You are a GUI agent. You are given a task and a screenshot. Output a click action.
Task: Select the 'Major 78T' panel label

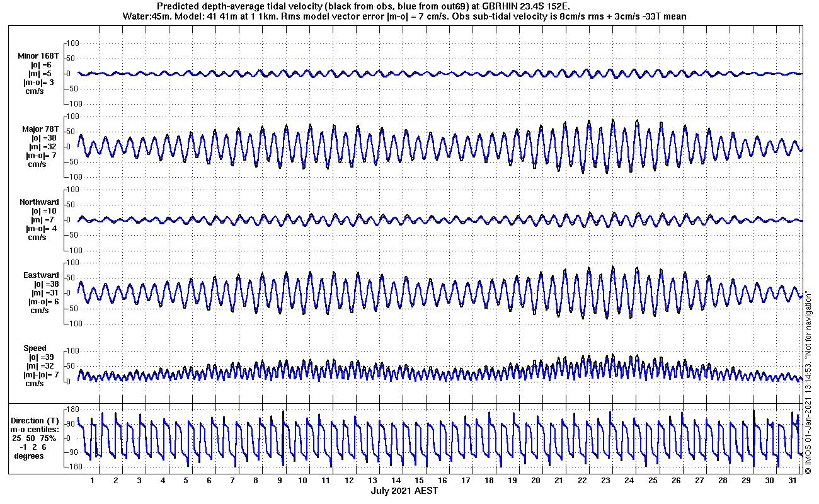tap(40, 129)
